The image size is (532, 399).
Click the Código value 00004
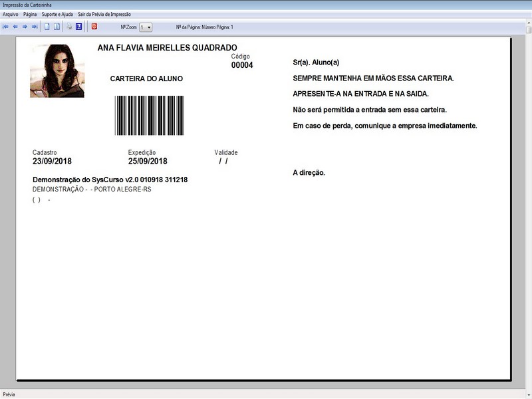[x=242, y=65]
